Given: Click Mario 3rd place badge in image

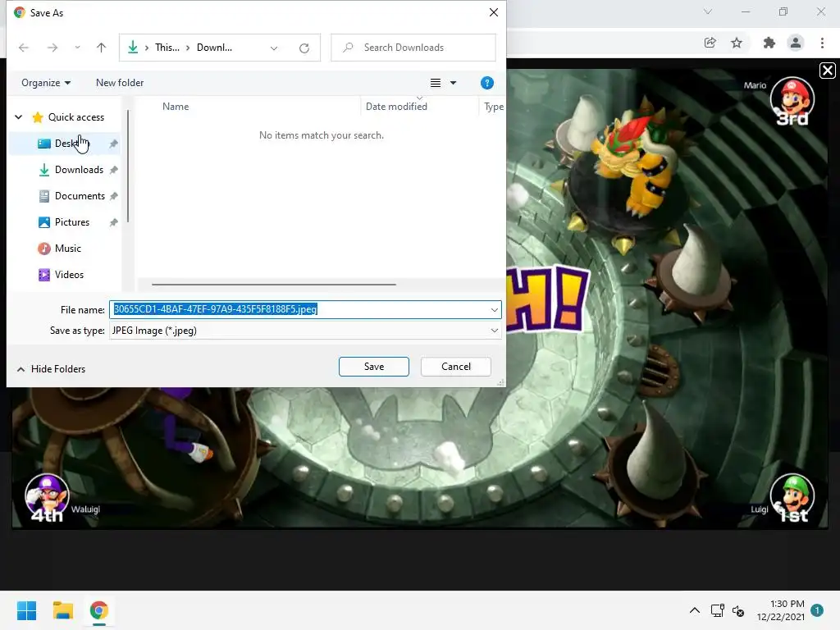Looking at the screenshot, I should point(792,102).
